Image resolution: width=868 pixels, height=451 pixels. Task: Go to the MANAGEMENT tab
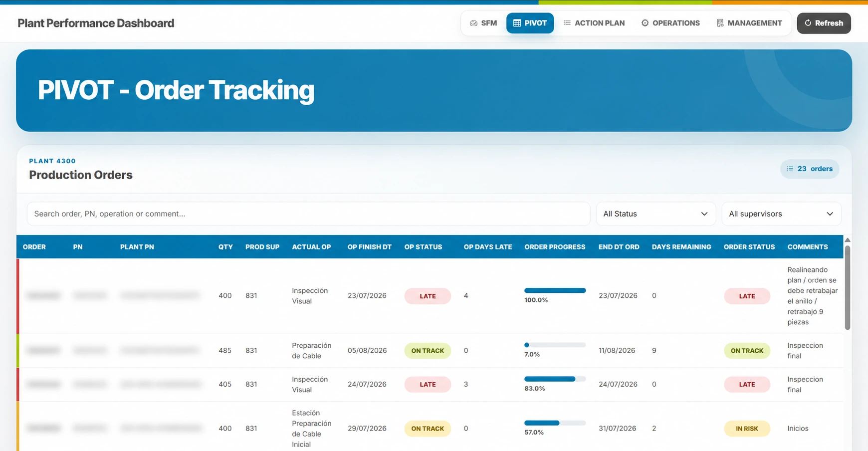(749, 23)
